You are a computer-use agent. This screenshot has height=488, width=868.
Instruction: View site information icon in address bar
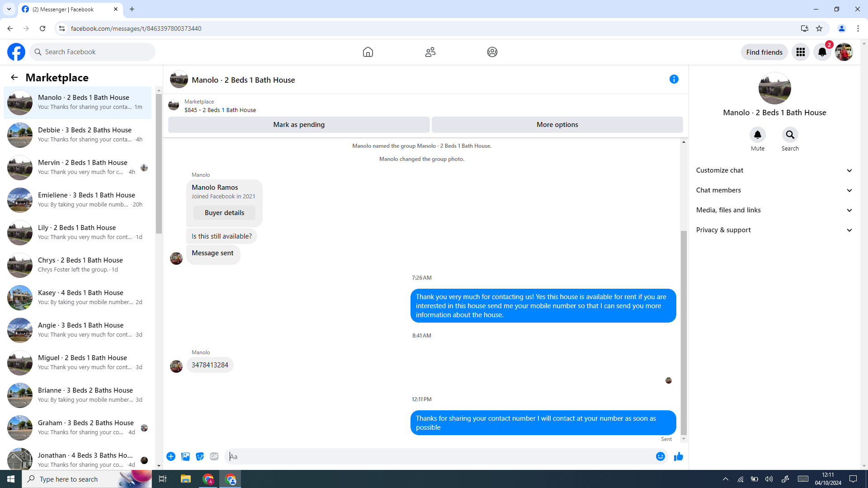pyautogui.click(x=62, y=28)
